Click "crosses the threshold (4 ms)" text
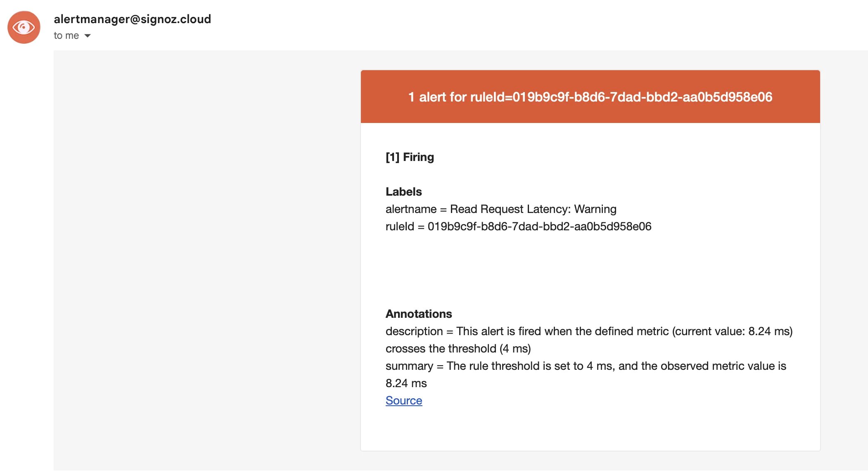Viewport: 868px width, 473px height. [x=458, y=349]
